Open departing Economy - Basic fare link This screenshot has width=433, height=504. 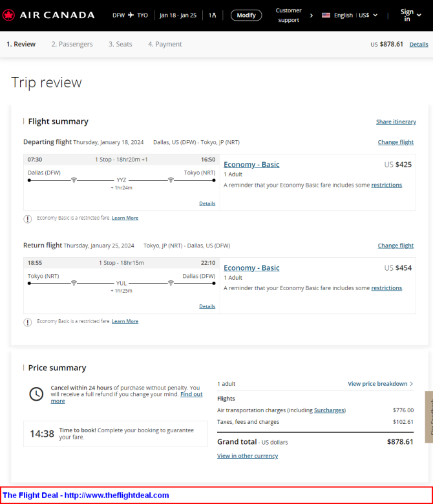click(251, 165)
